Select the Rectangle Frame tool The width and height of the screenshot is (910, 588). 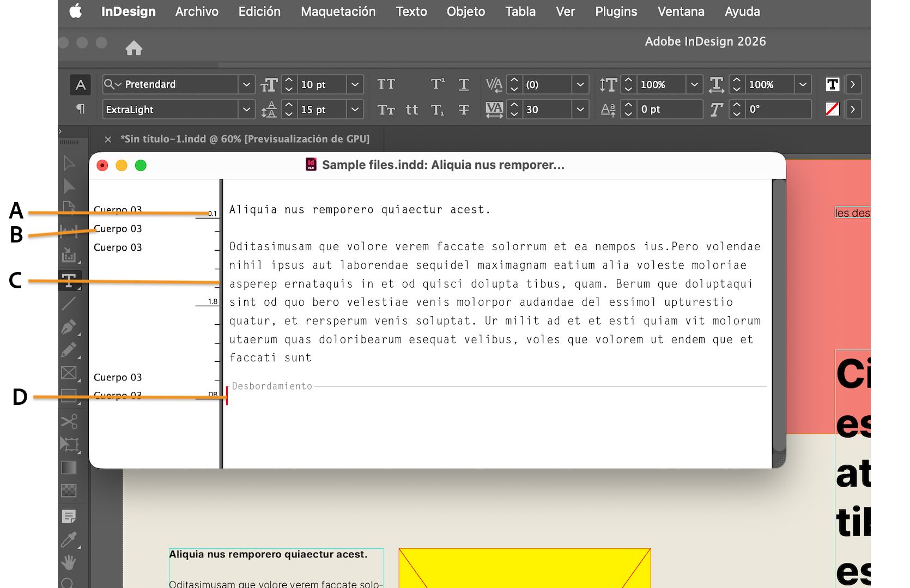69,373
